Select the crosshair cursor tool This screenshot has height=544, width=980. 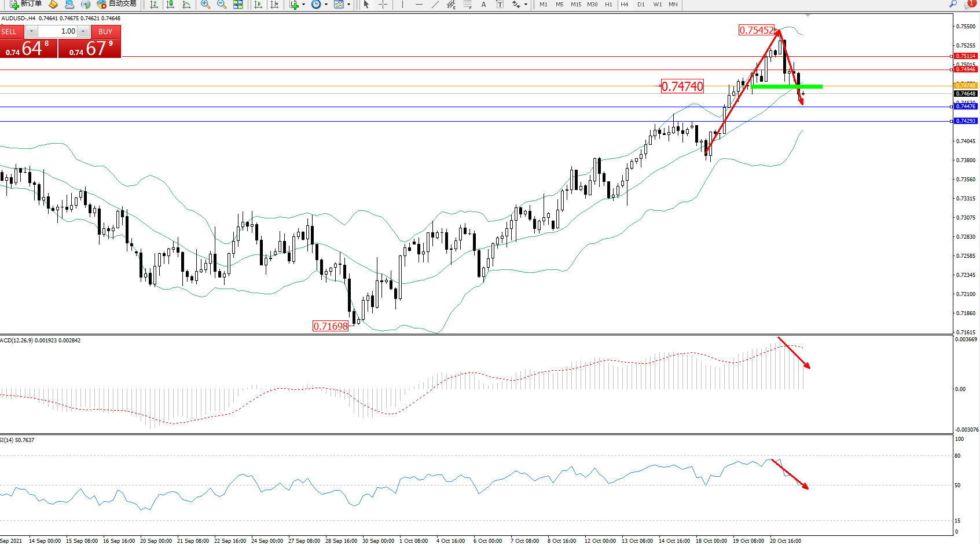tap(383, 4)
